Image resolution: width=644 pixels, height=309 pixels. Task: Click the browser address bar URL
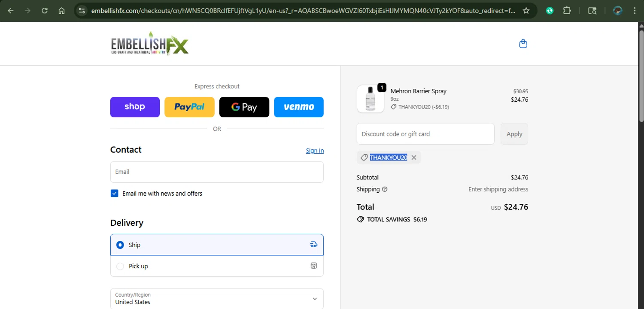(303, 11)
